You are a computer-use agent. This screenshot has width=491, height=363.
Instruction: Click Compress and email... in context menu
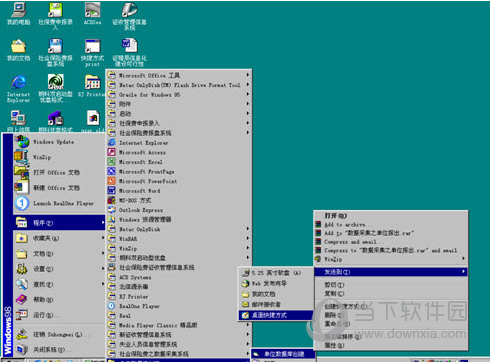(391, 242)
